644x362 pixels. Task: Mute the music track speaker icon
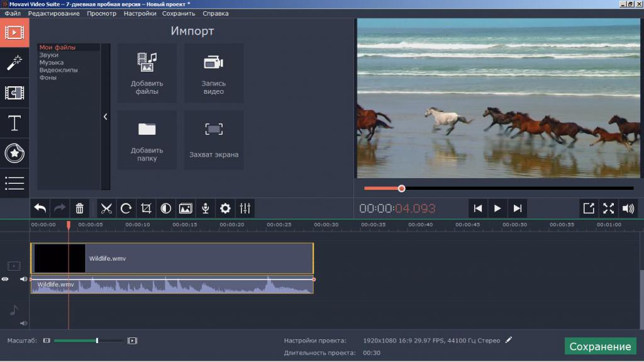point(23,324)
